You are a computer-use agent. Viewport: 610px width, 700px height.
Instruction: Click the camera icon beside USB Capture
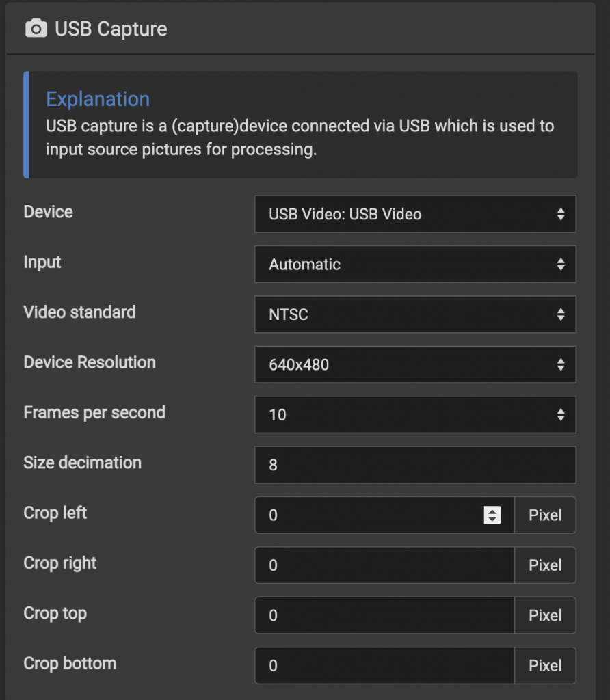(x=36, y=29)
